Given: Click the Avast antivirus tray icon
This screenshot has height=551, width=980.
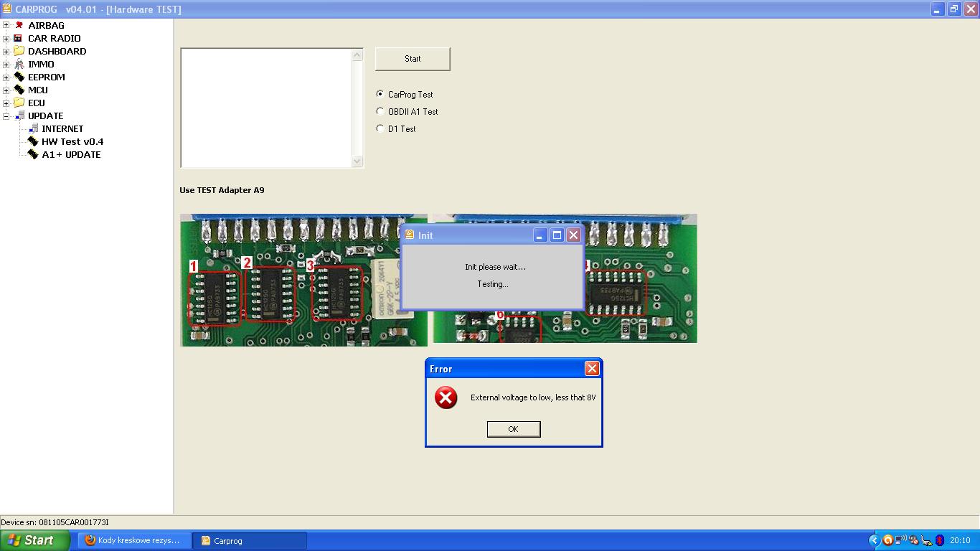Looking at the screenshot, I should click(887, 540).
